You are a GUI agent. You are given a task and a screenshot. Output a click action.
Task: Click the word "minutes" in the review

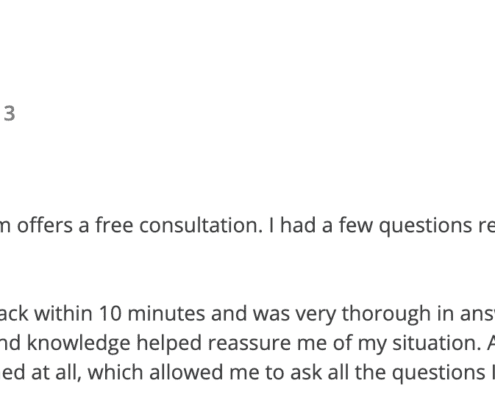tap(166, 313)
